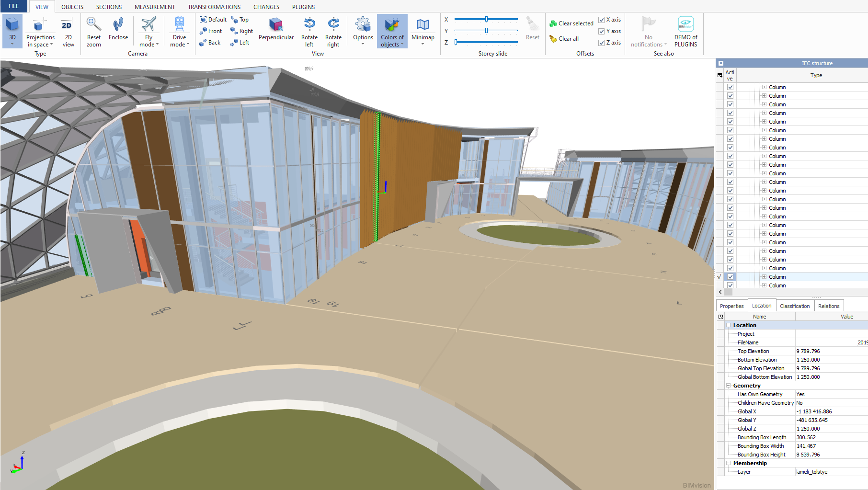Viewport: 868px width, 490px height.
Task: Switch to 2D view
Action: pyautogui.click(x=68, y=31)
